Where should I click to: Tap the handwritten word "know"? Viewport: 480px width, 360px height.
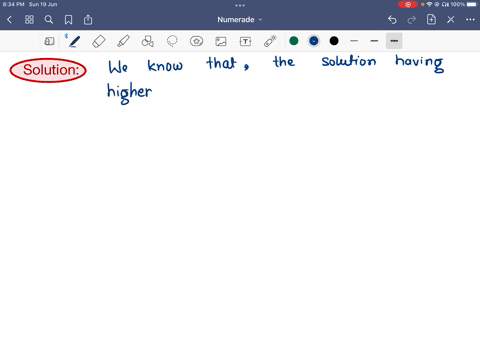pyautogui.click(x=165, y=66)
